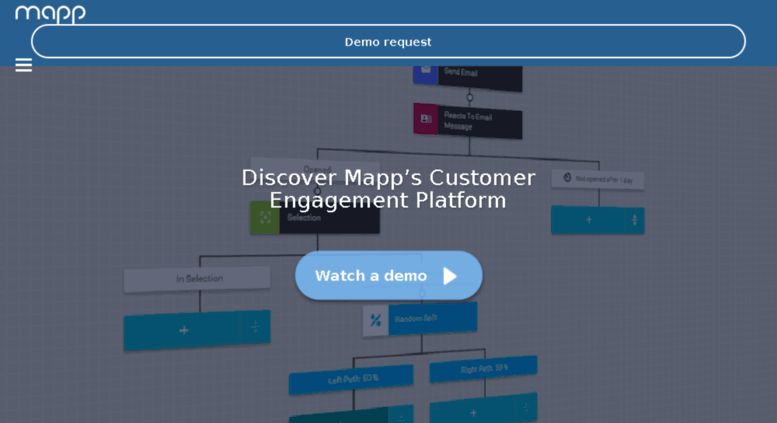Image resolution: width=777 pixels, height=423 pixels.
Task: Click the plus under In Selection
Action: click(x=183, y=330)
